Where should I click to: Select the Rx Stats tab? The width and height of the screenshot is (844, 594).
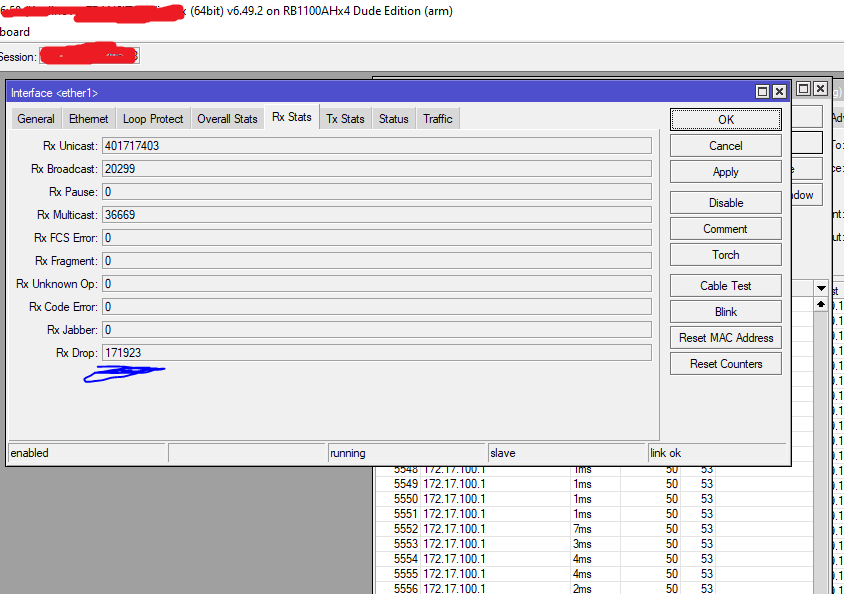292,117
